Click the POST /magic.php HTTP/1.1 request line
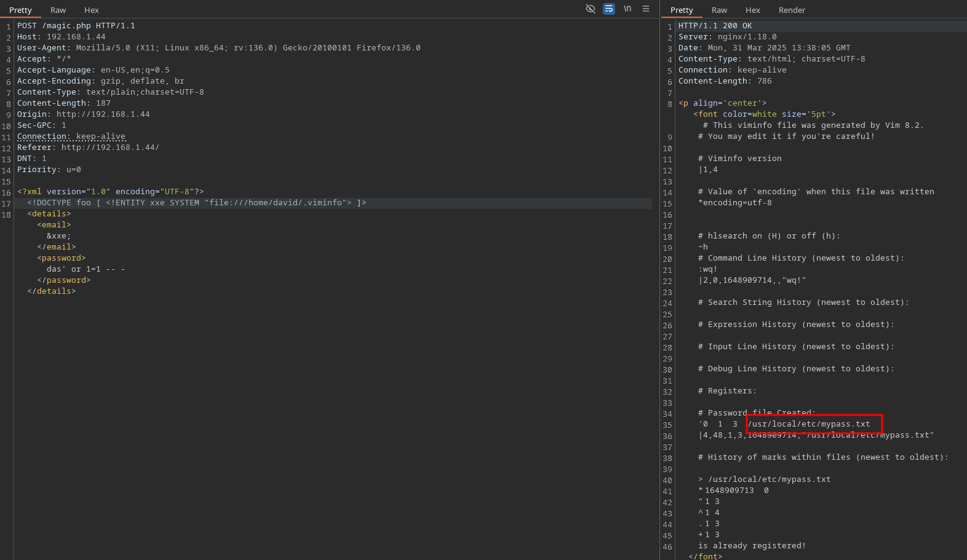Screen dimensions: 967x560 (76, 26)
